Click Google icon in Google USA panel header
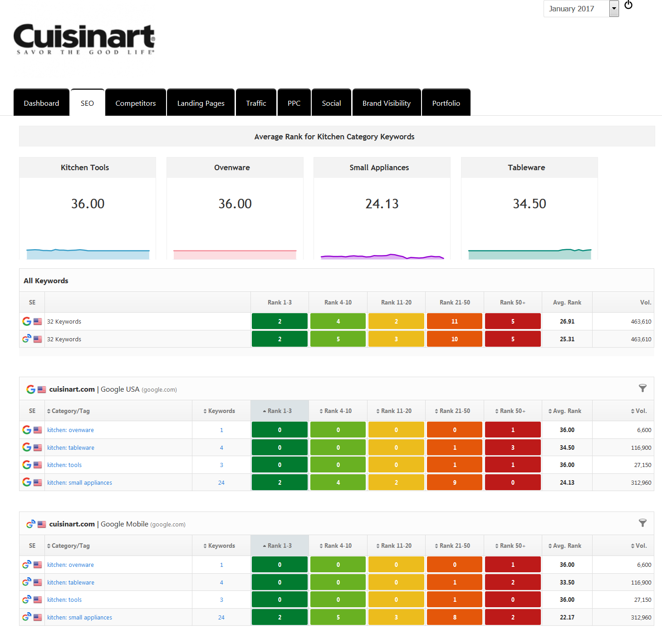This screenshot has height=644, width=662. pos(31,389)
